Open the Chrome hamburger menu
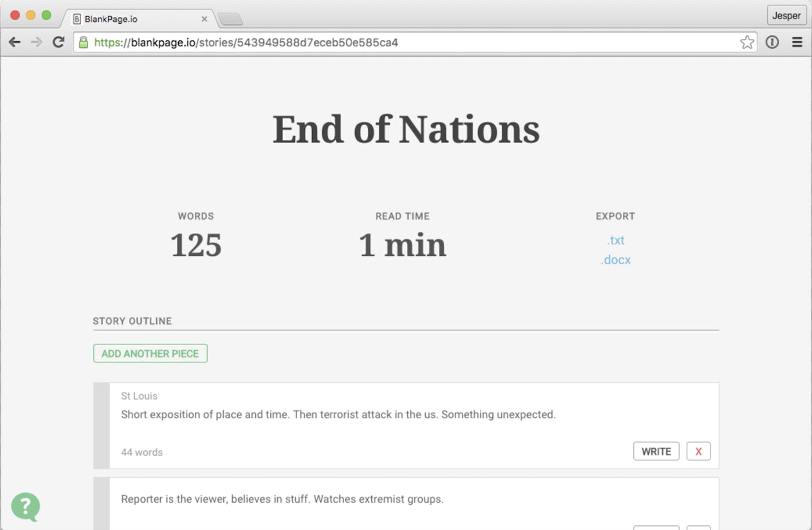The height and width of the screenshot is (530, 812). pyautogui.click(x=797, y=42)
